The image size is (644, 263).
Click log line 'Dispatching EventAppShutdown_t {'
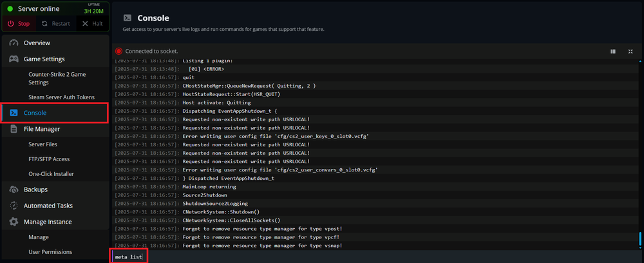pyautogui.click(x=230, y=111)
